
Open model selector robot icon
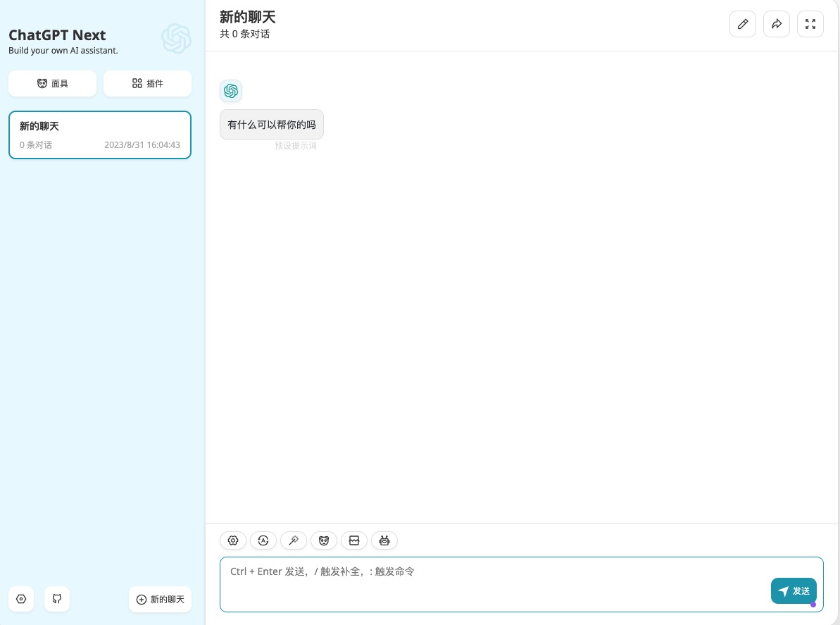pyautogui.click(x=384, y=540)
